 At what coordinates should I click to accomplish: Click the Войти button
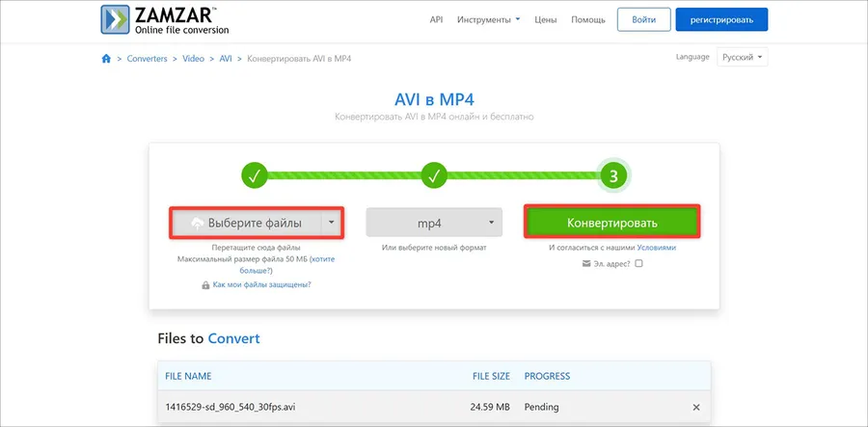click(644, 19)
